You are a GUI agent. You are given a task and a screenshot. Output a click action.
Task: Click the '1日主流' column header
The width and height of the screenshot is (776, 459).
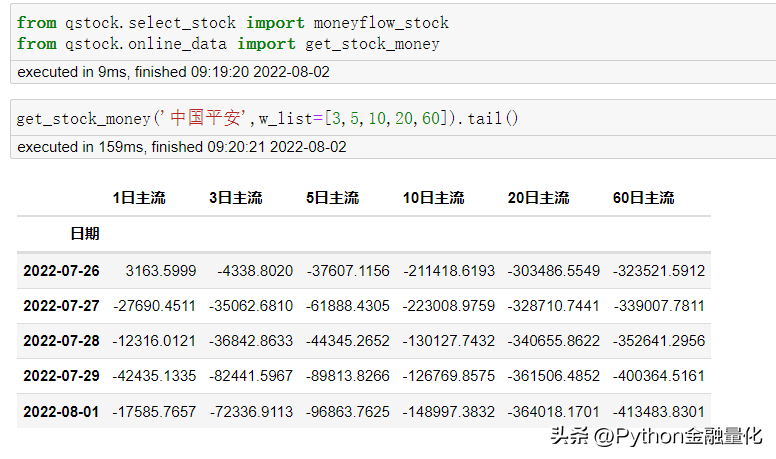coord(139,198)
